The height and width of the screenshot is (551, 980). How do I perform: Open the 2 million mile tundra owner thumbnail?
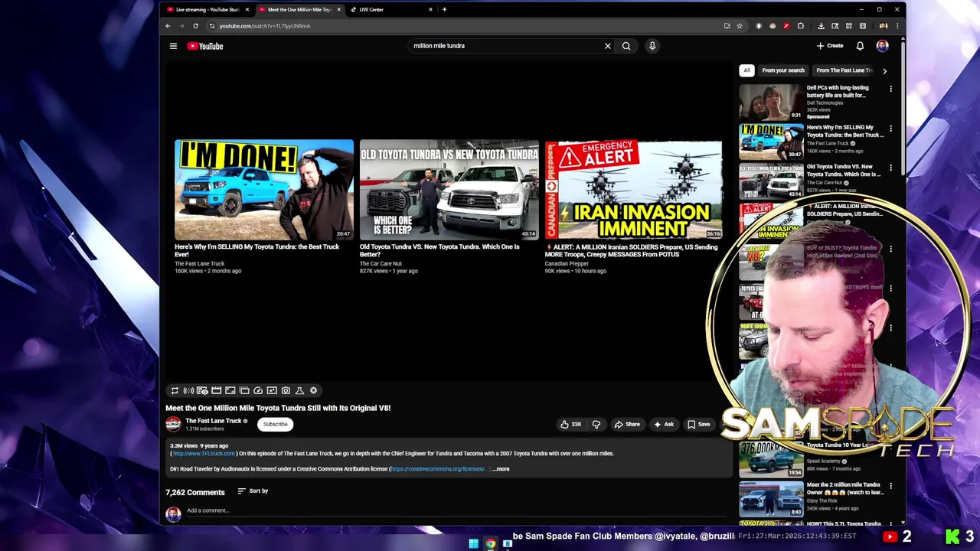click(x=771, y=499)
